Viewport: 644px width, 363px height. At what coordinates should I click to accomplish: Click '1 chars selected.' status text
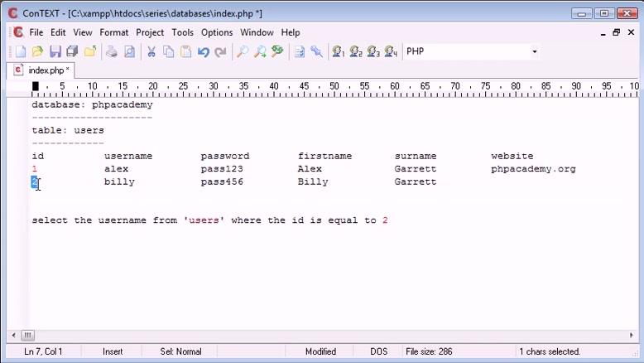coord(550,352)
